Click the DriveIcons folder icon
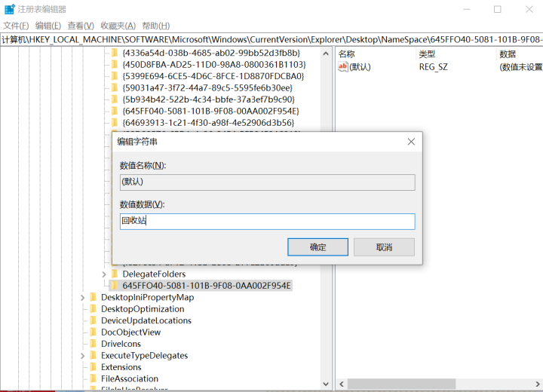 tap(94, 344)
